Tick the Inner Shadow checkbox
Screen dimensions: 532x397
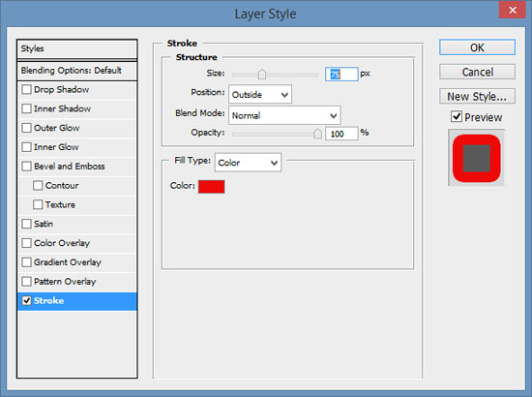point(26,108)
